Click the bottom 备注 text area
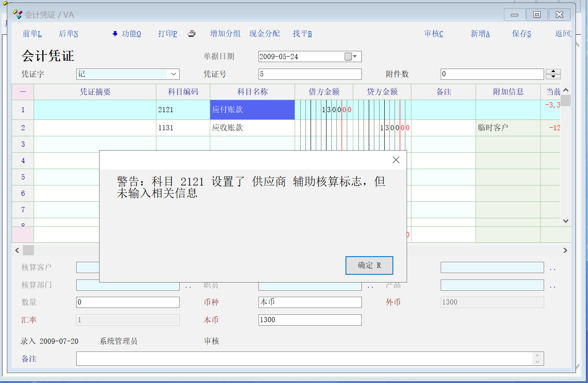The width and height of the screenshot is (588, 383). (x=310, y=358)
